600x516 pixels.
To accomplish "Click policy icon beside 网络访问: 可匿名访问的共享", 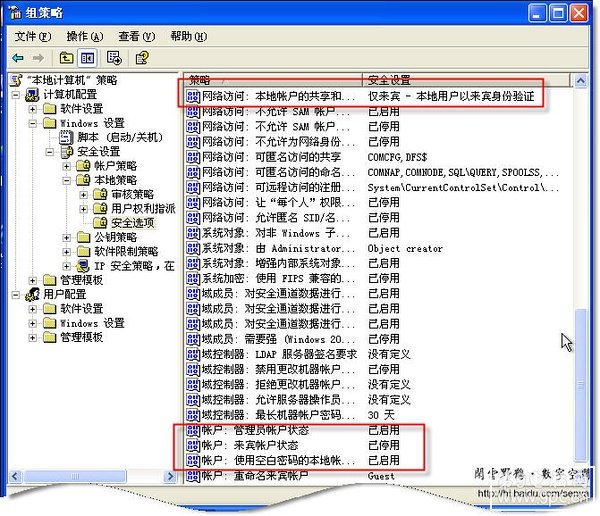I will pos(193,157).
